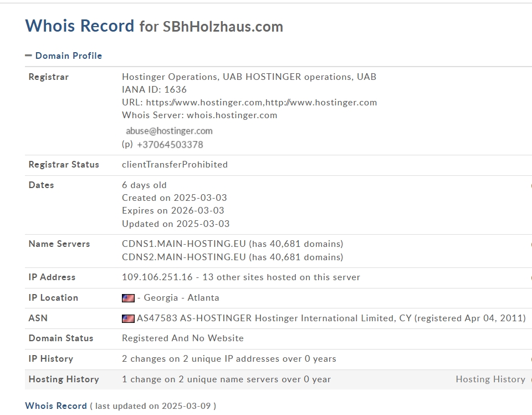Viewport: 532px width, 415px height.
Task: Click the 'Expires on 2026-03-03' date
Action: 173,211
